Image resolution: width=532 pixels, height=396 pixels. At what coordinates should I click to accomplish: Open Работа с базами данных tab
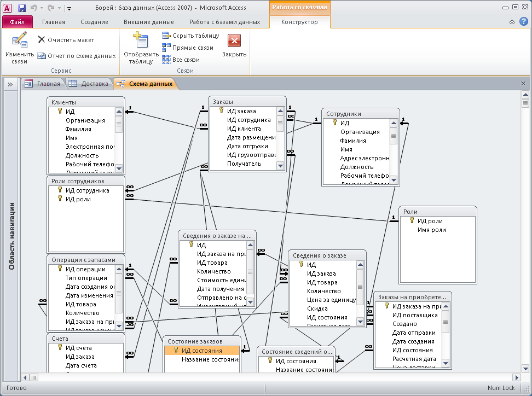click(224, 22)
